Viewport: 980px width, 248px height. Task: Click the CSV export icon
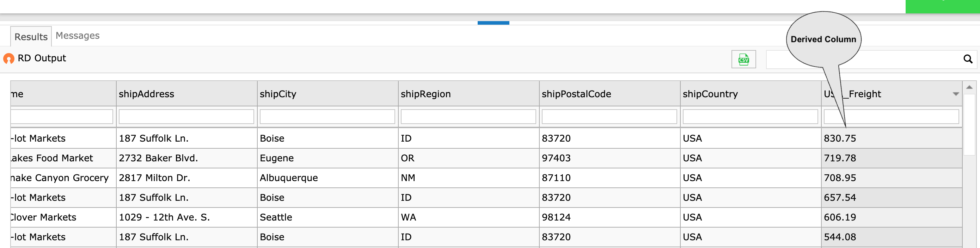(x=743, y=59)
